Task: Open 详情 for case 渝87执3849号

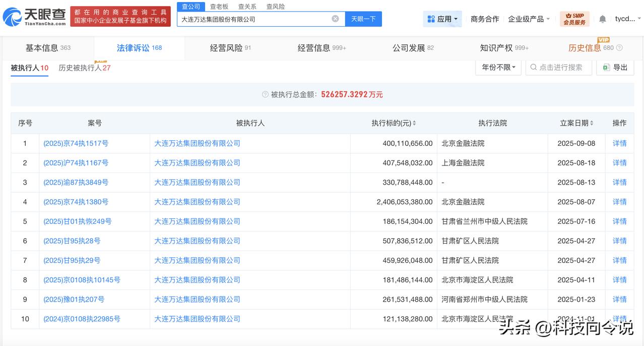Action: [x=619, y=182]
